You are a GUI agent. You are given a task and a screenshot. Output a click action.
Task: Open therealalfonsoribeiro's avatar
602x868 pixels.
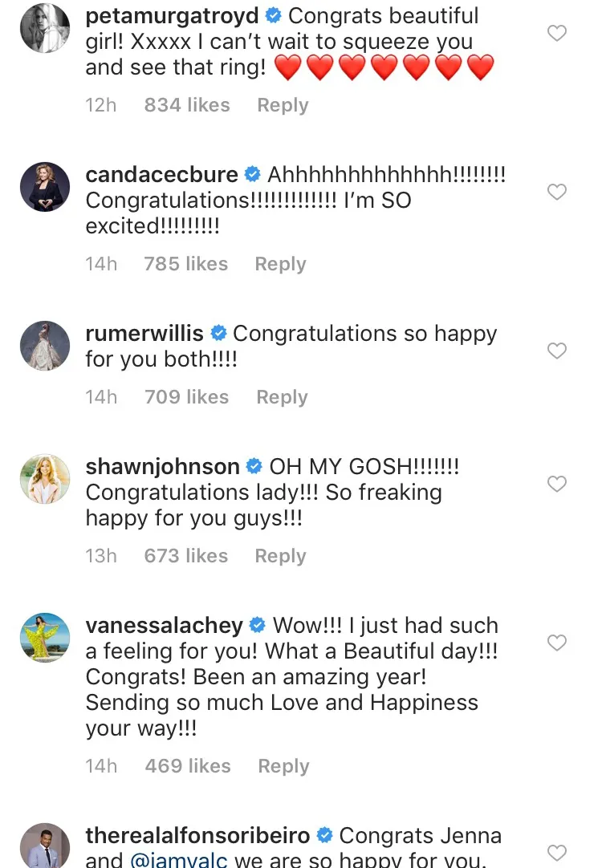tap(45, 846)
